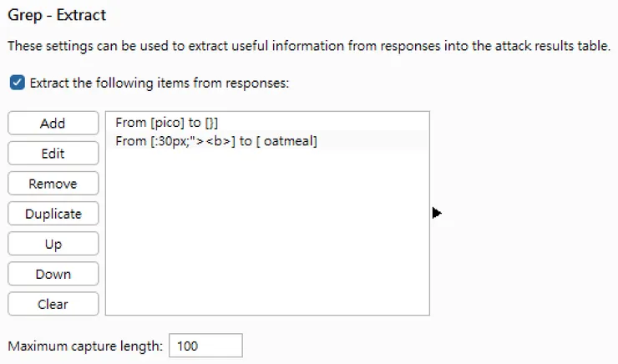Move item with the Up button
Screen dimensions: 618x364
(53, 244)
